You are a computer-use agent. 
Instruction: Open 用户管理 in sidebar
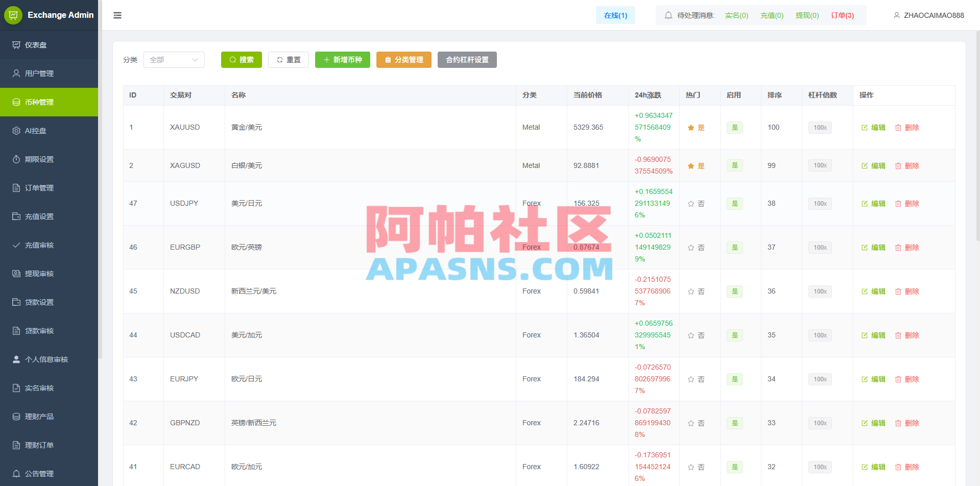[x=49, y=74]
